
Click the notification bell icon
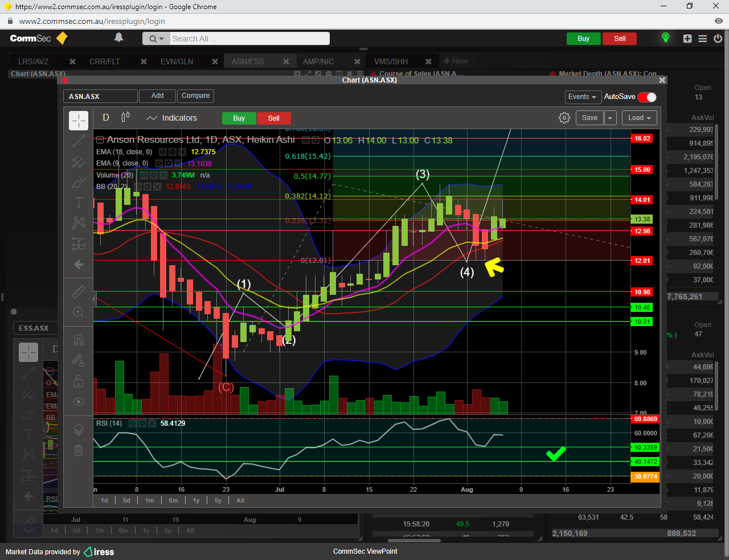point(118,38)
